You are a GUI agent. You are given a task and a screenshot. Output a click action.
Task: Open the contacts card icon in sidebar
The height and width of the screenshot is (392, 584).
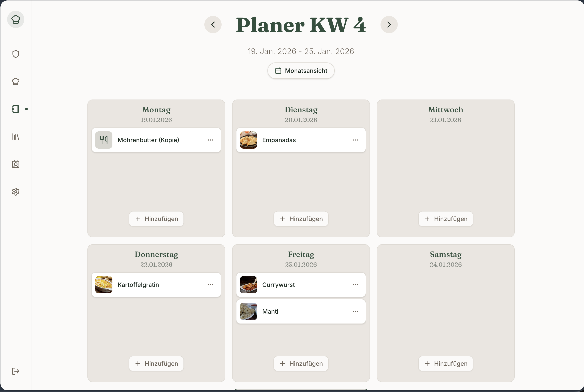click(x=16, y=164)
